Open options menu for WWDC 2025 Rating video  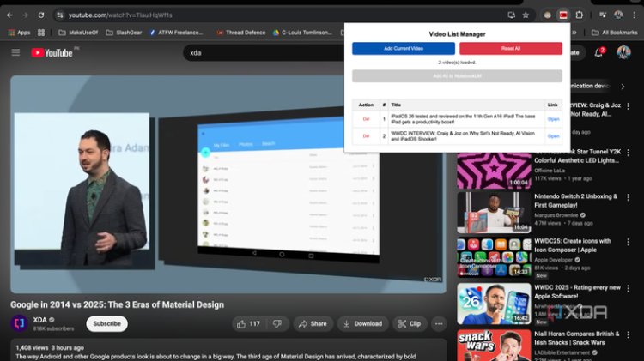click(x=628, y=288)
